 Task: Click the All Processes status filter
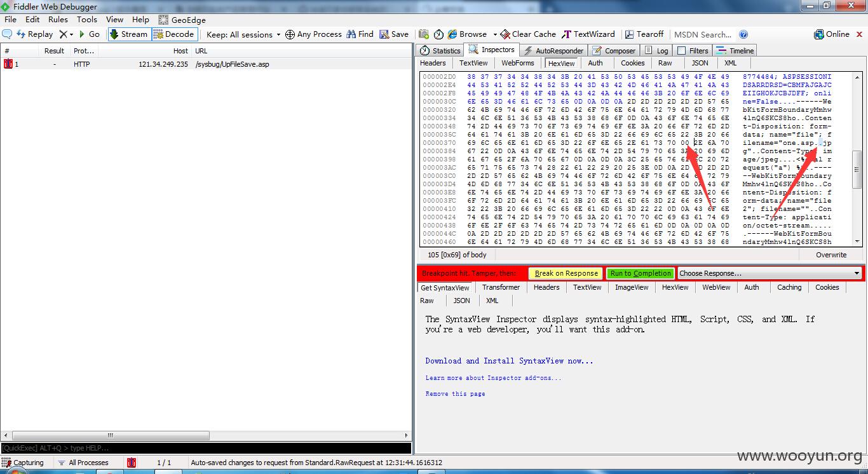point(83,463)
